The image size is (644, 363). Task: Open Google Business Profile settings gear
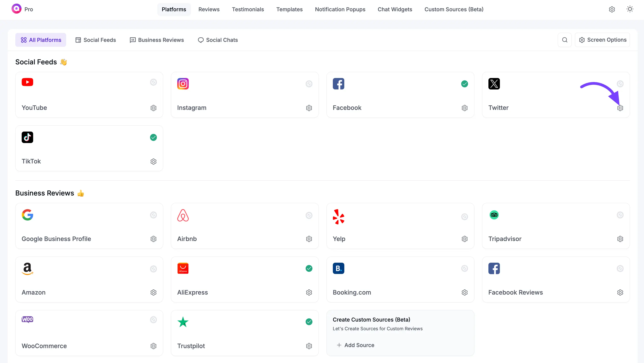pyautogui.click(x=153, y=239)
